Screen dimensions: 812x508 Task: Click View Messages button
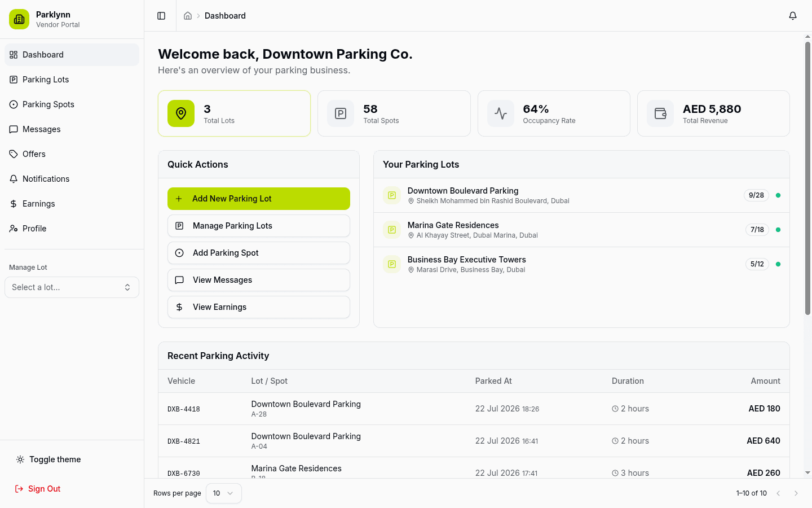pyautogui.click(x=259, y=280)
